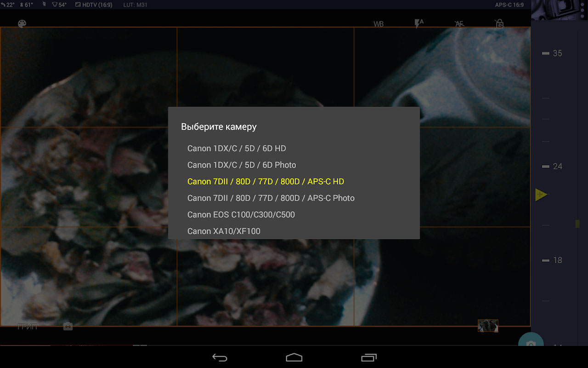Open WB white balance setting
Image resolution: width=588 pixels, height=368 pixels.
tap(379, 24)
